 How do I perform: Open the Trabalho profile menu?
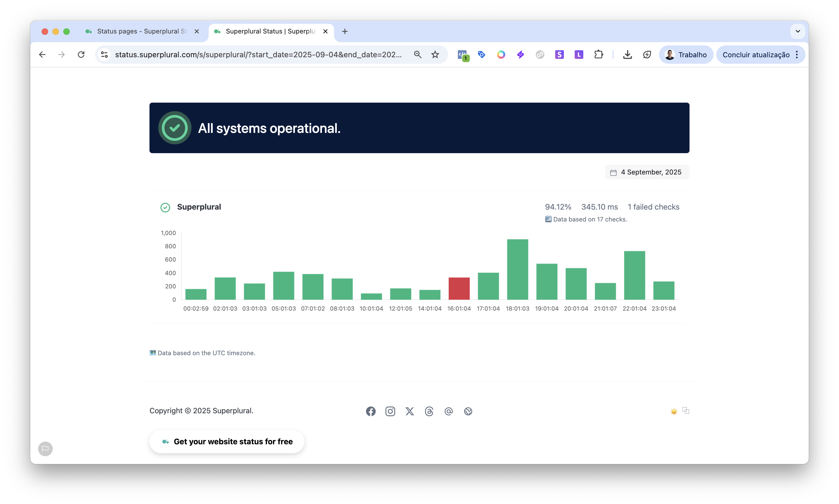click(686, 54)
